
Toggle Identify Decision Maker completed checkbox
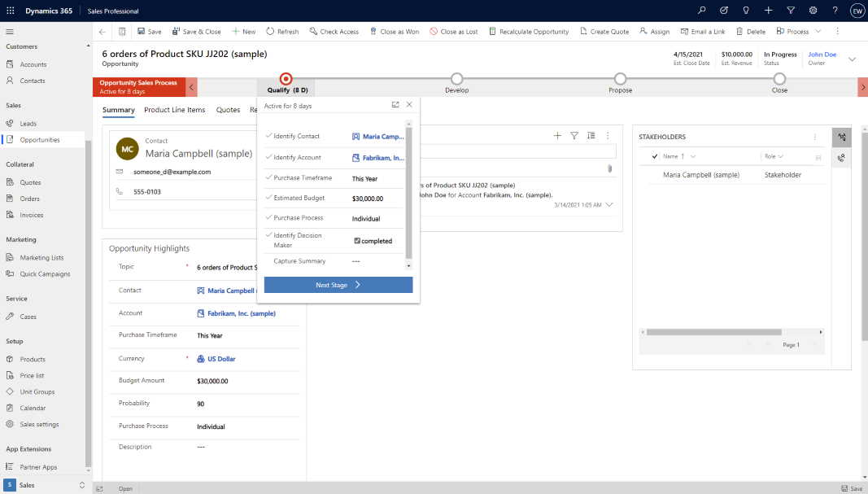[357, 240]
